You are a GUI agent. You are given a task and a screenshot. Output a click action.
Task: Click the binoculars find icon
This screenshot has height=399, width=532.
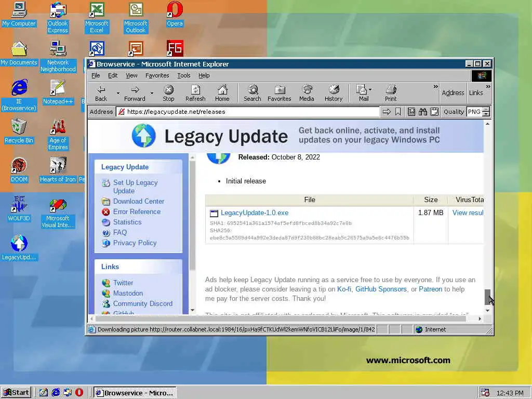pyautogui.click(x=423, y=112)
